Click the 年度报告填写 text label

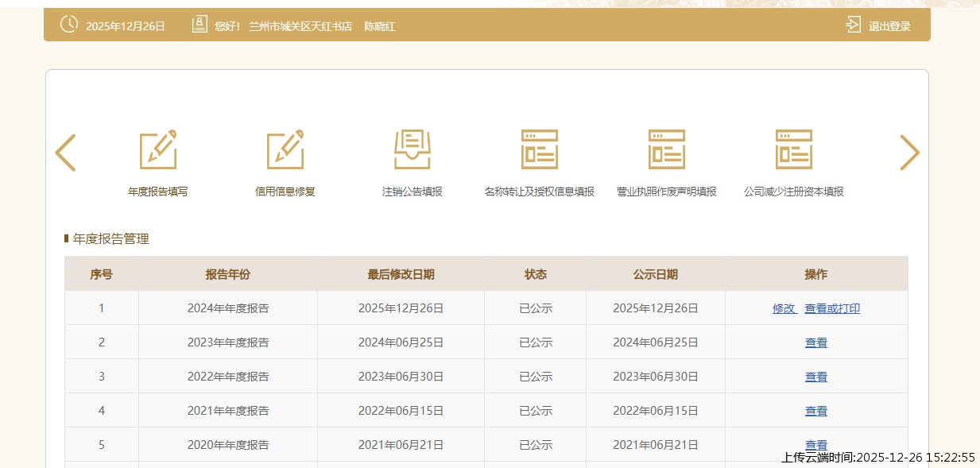pos(157,191)
